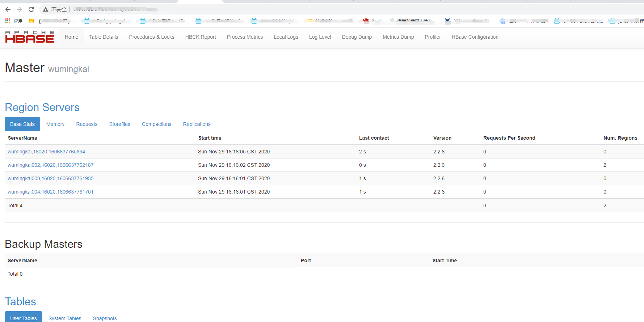The height and width of the screenshot is (322, 644).
Task: Switch to the Requests tab
Action: click(87, 124)
